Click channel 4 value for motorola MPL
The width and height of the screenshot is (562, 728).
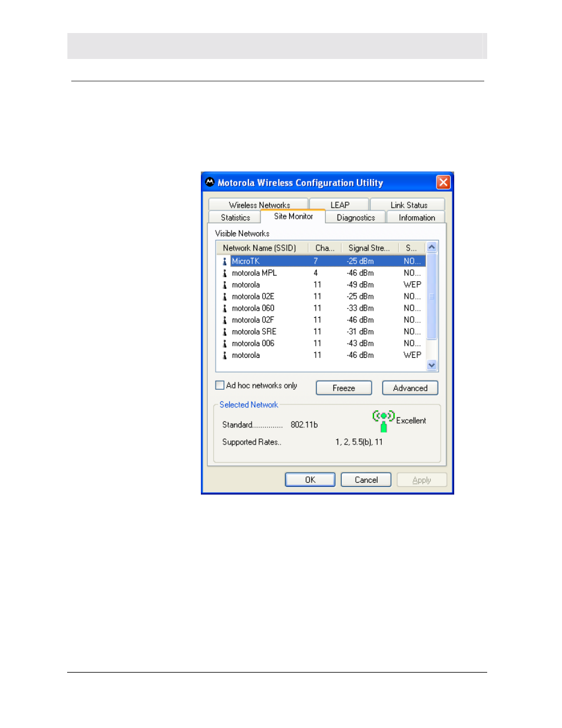[316, 273]
